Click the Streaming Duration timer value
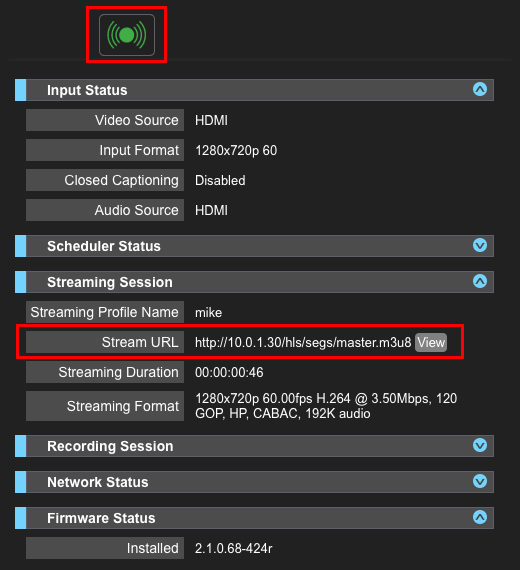This screenshot has height=570, width=520. point(229,372)
